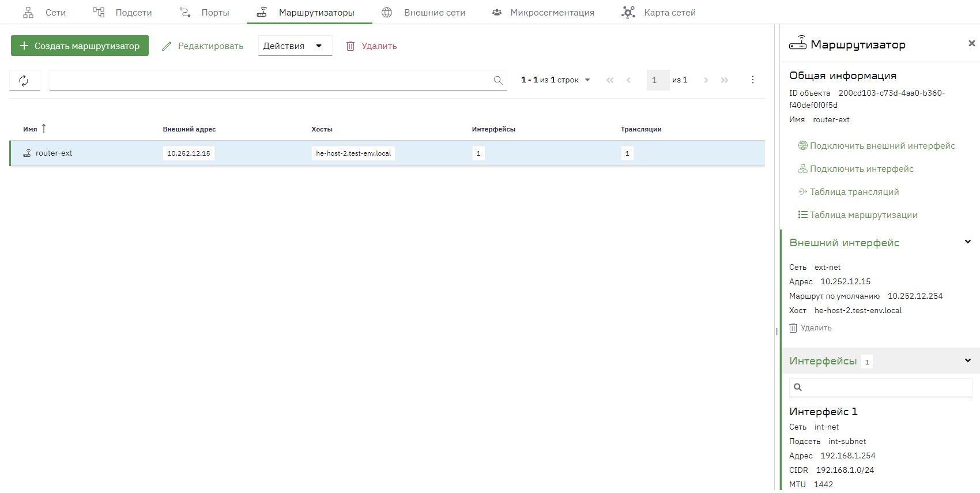980x493 pixels.
Task: Click the refresh table icon
Action: [24, 81]
